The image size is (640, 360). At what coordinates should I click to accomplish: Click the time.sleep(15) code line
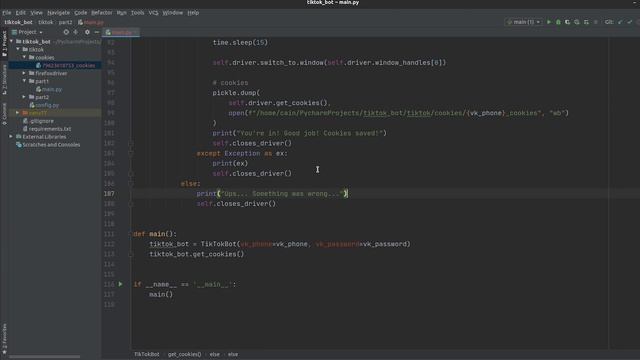(x=240, y=42)
